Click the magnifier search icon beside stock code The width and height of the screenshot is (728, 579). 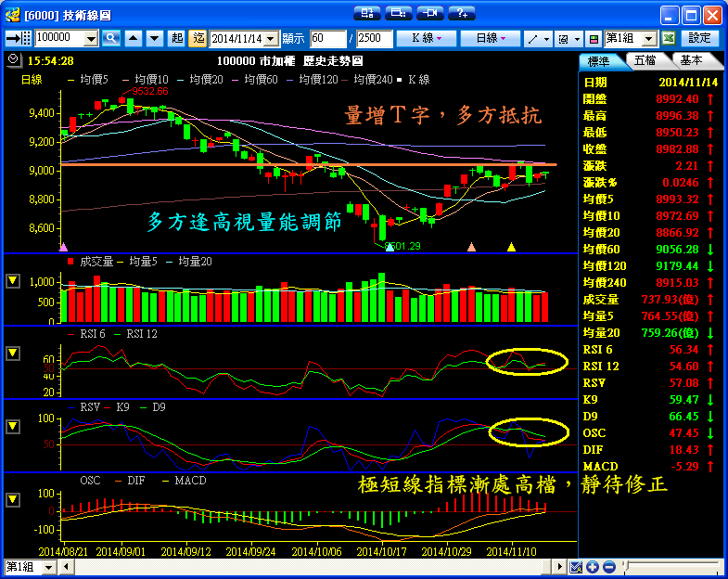pyautogui.click(x=111, y=38)
